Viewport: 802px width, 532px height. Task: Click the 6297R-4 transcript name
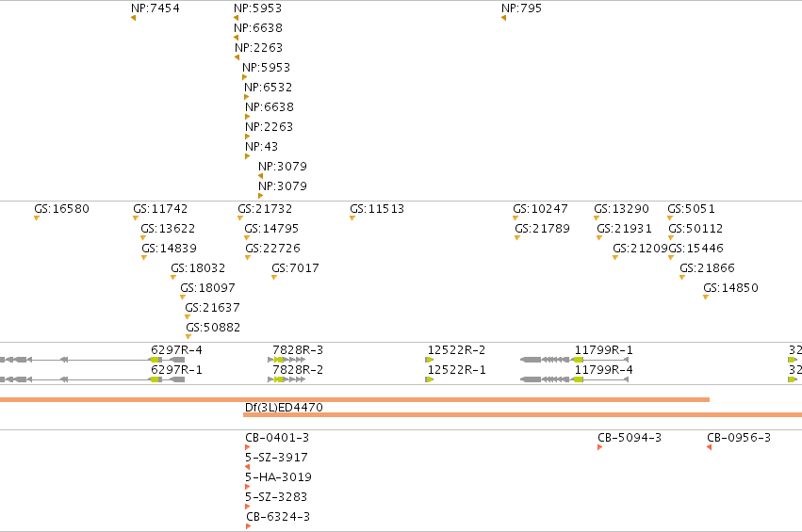(176, 350)
